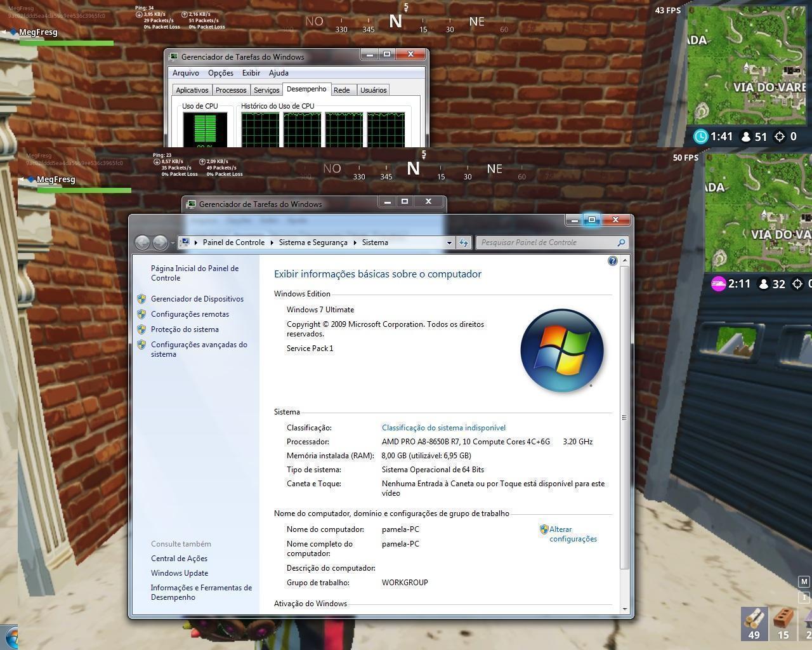The width and height of the screenshot is (812, 650).
Task: Expand the breadcrumb arrow after Painel de Controle
Action: coord(272,242)
